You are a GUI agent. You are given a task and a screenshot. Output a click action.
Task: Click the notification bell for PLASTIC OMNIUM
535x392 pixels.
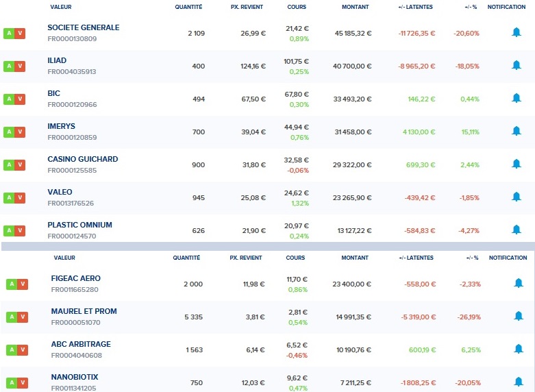tap(517, 230)
